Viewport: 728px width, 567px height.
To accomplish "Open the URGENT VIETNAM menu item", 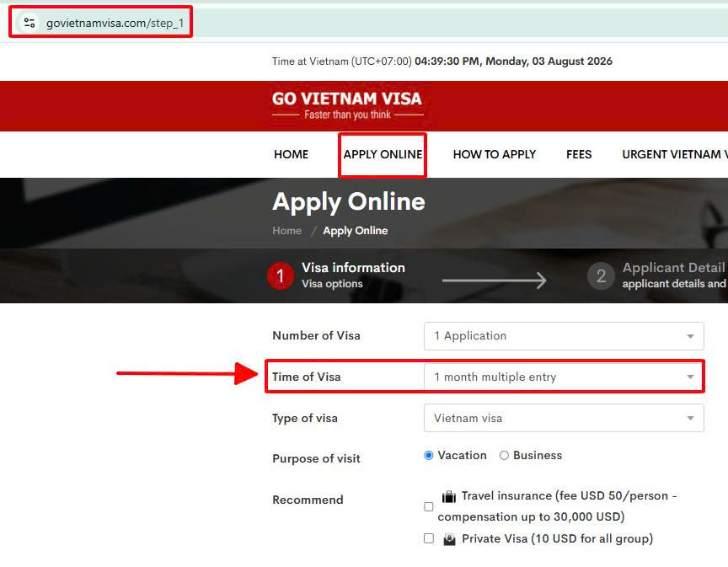I will coord(675,154).
